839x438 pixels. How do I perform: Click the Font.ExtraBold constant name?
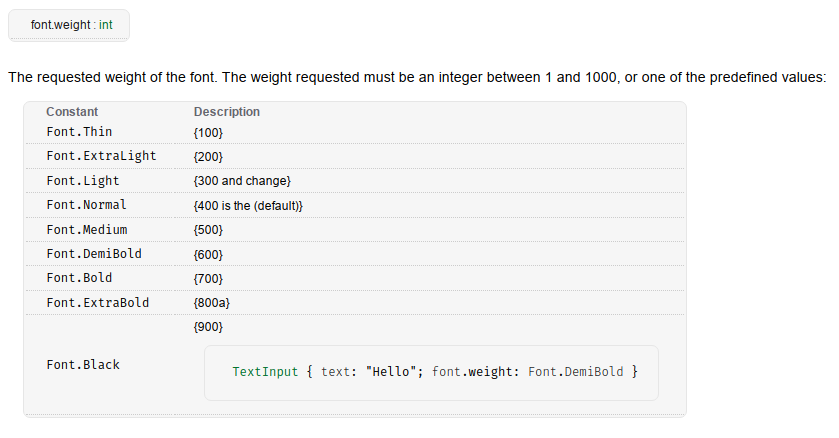(97, 303)
